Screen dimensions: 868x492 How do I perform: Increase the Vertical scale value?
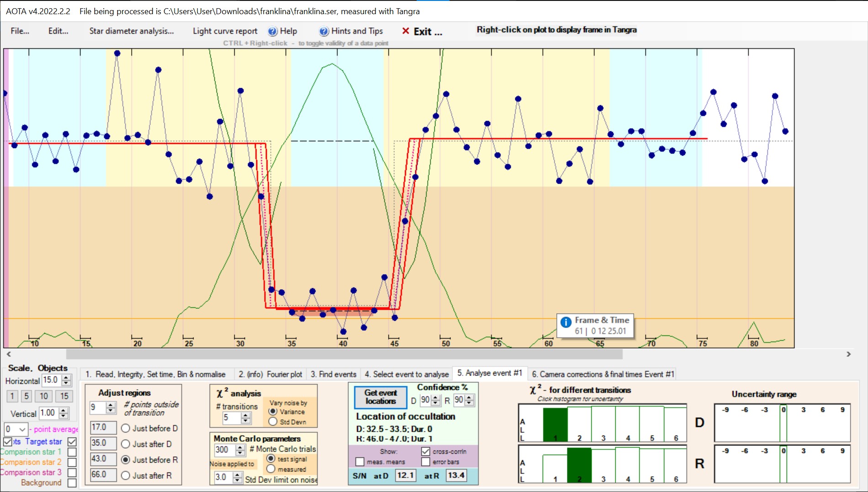coord(64,410)
